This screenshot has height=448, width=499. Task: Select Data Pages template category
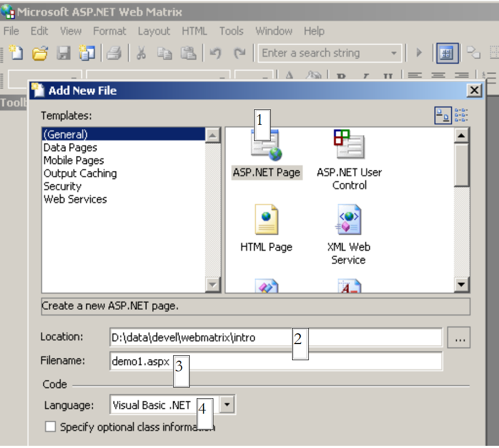coord(70,148)
